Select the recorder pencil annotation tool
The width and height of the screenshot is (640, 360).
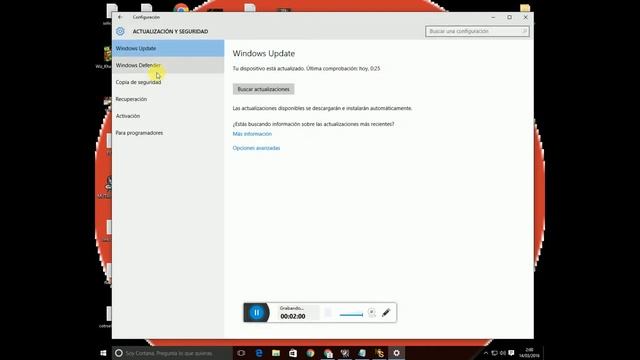coord(386,313)
